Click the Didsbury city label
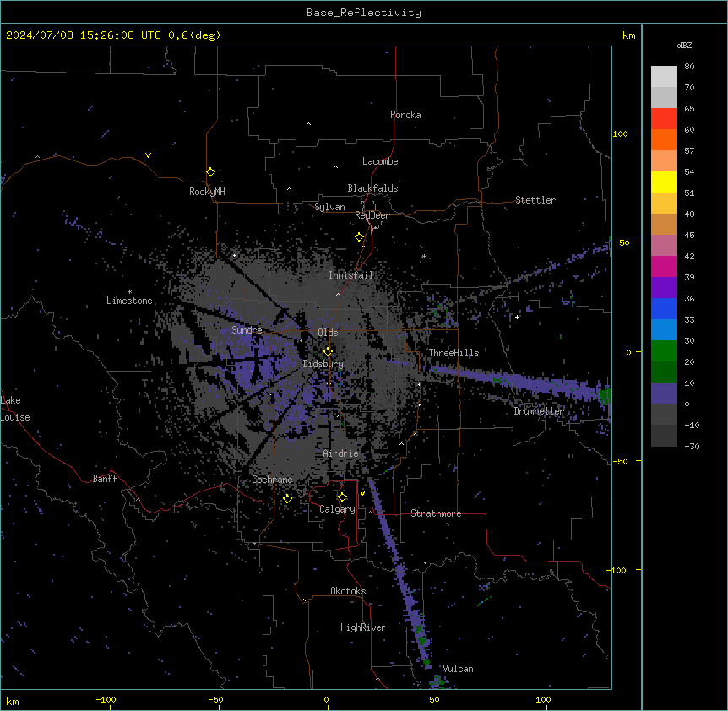The image size is (728, 711). 323,364
